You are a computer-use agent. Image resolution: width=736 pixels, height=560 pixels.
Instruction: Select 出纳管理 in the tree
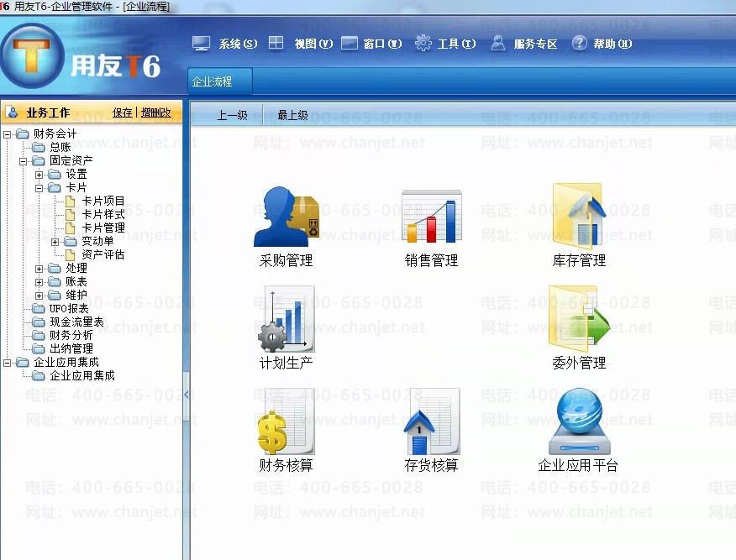[71, 348]
